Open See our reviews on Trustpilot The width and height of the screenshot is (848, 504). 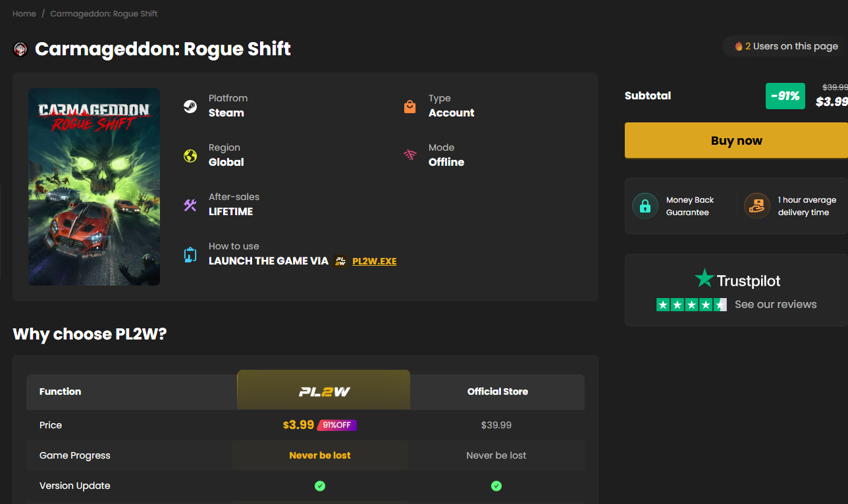pos(776,305)
